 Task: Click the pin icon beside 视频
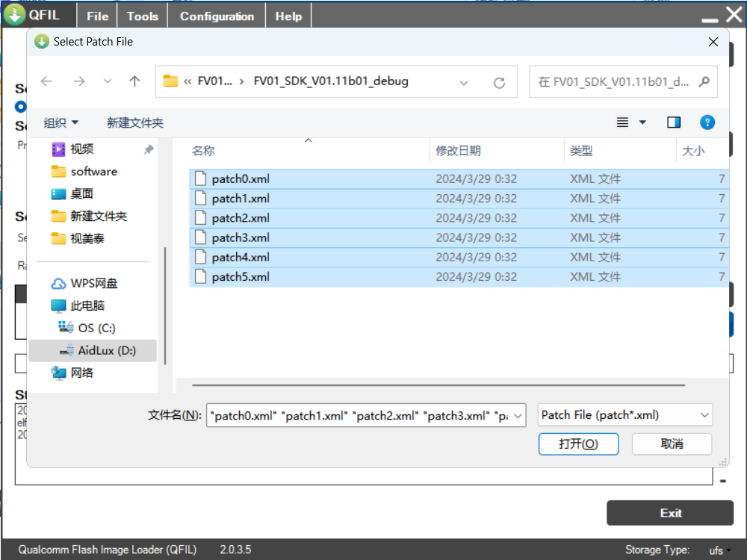(149, 149)
